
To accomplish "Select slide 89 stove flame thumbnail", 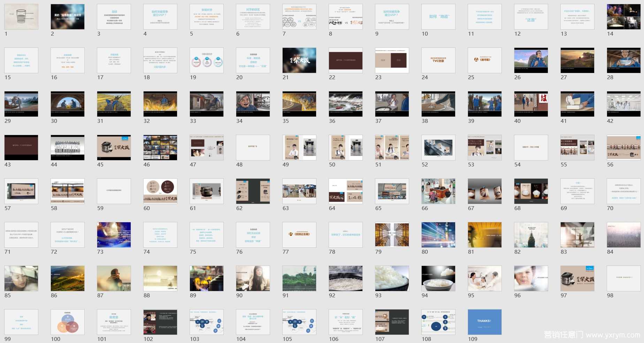I will 207,278.
